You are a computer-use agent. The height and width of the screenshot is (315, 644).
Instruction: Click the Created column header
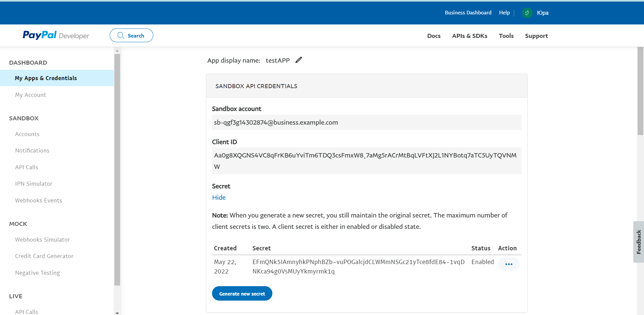pos(225,248)
